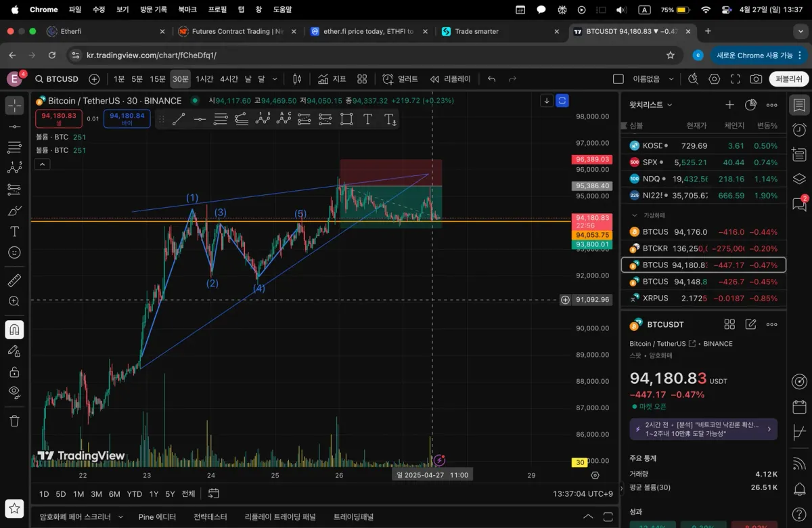Select the 4시간 interval
812x528 pixels.
(229, 79)
